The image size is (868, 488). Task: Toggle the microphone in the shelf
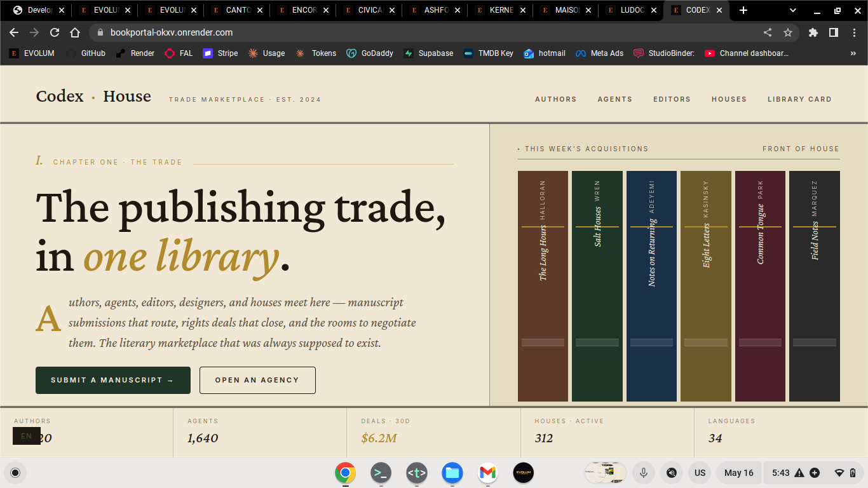pos(644,473)
